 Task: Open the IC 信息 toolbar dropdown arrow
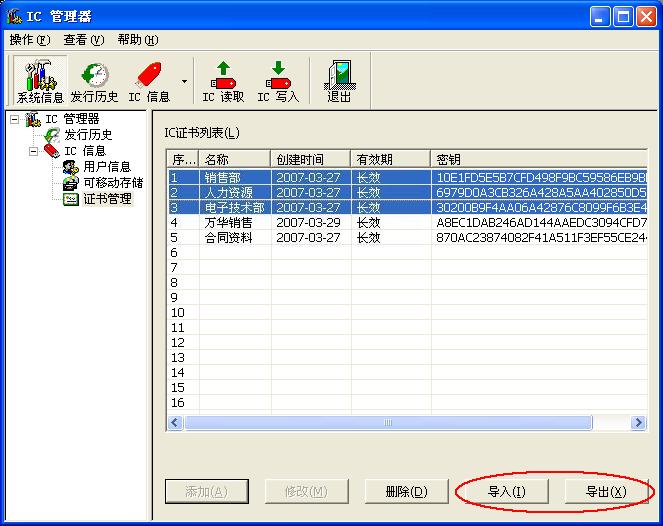(x=184, y=80)
